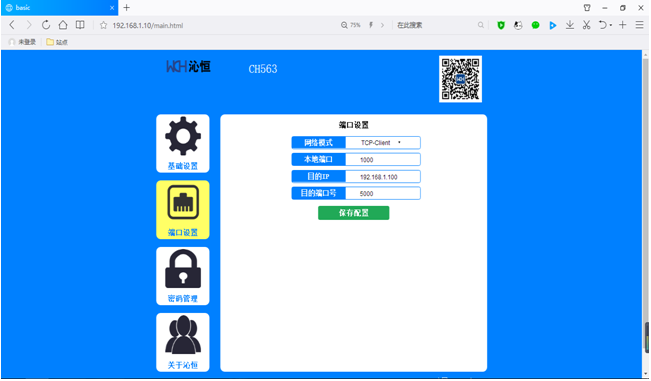Image resolution: width=651 pixels, height=381 pixels.
Task: Click the green shield security icon
Action: click(501, 25)
